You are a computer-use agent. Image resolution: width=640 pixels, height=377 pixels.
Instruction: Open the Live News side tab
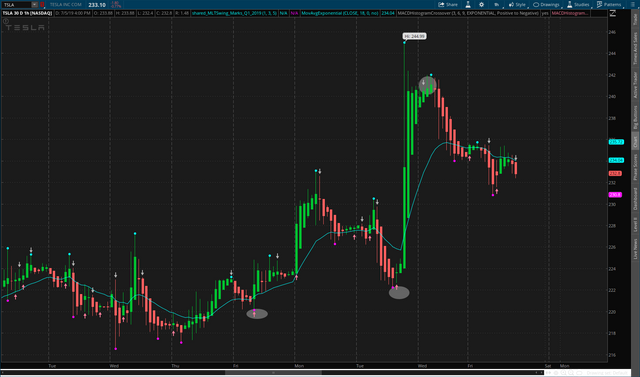coord(636,249)
